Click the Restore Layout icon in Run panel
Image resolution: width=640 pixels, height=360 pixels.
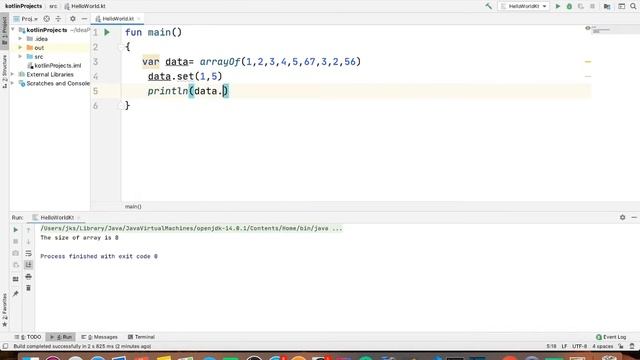pyautogui.click(x=16, y=279)
